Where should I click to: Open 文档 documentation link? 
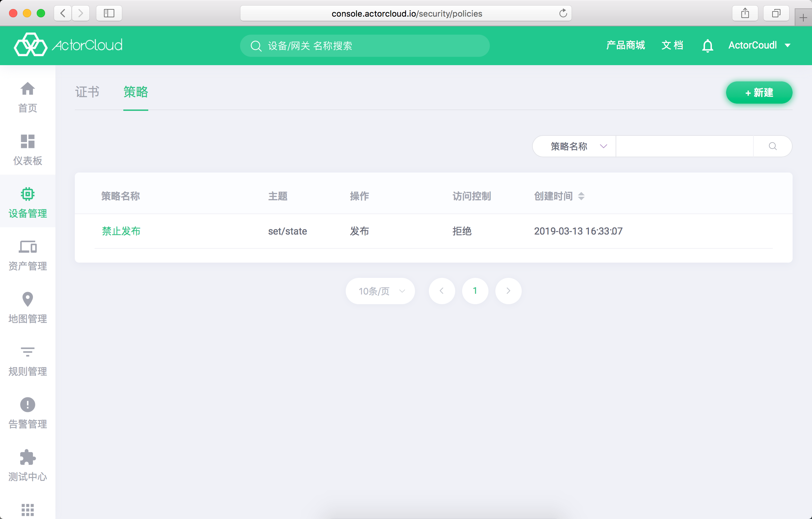point(672,45)
